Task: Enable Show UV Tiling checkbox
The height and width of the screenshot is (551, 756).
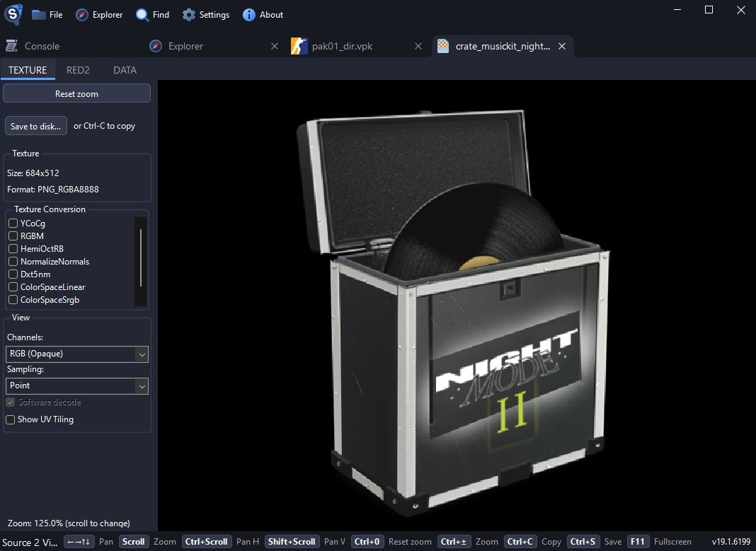Action: (x=10, y=419)
